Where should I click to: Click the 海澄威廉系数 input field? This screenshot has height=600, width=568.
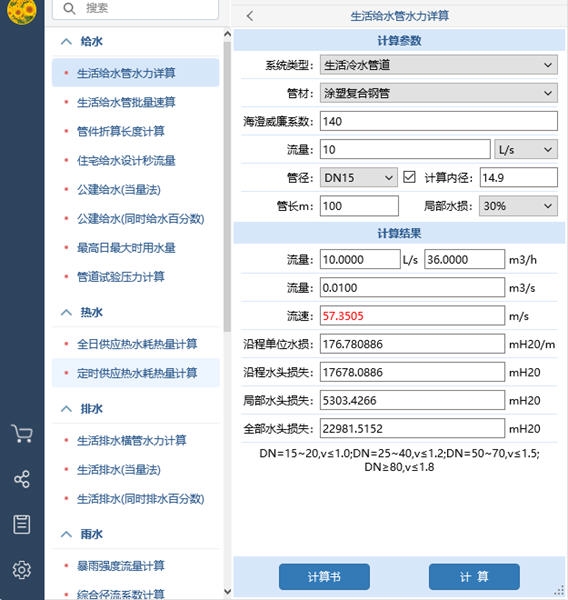[439, 121]
